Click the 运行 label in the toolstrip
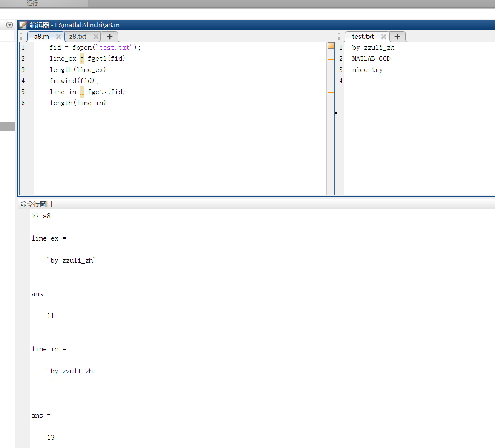Viewport: 495px width, 448px height. point(32,3)
